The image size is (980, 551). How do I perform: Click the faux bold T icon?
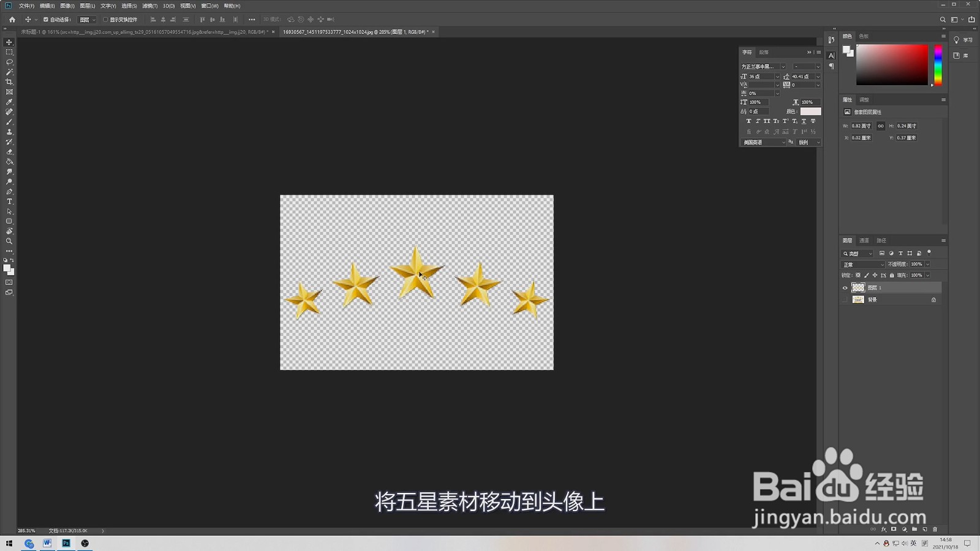click(x=748, y=121)
